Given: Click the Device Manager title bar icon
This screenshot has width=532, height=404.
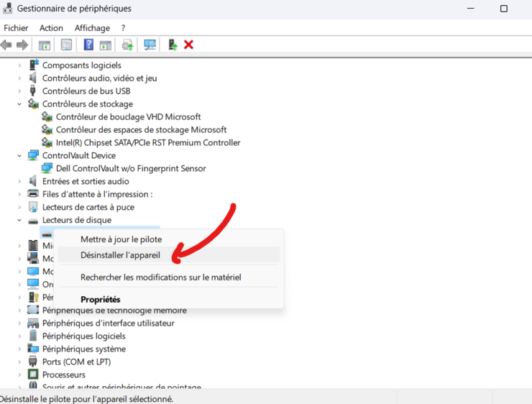Looking at the screenshot, I should click(7, 8).
